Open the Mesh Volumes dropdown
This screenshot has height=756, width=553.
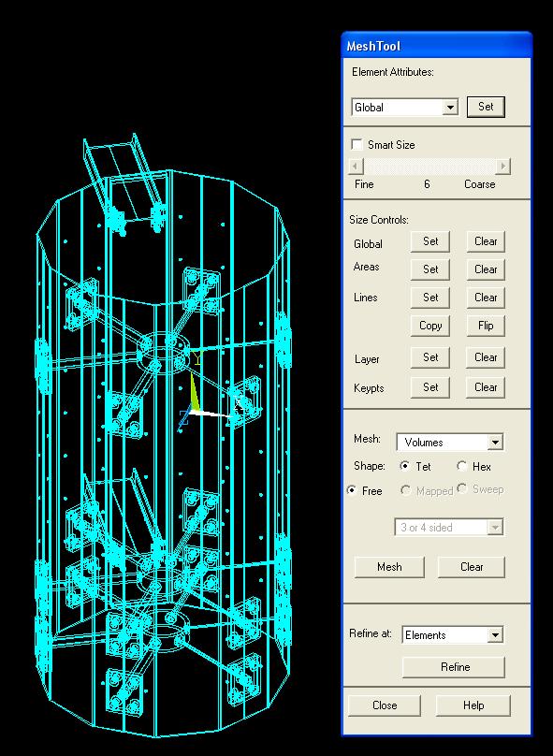point(495,443)
